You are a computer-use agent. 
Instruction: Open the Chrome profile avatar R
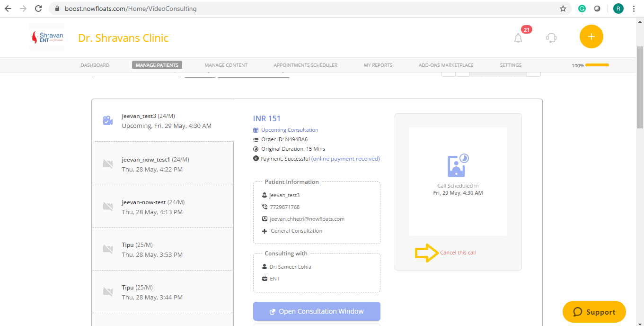tap(618, 9)
